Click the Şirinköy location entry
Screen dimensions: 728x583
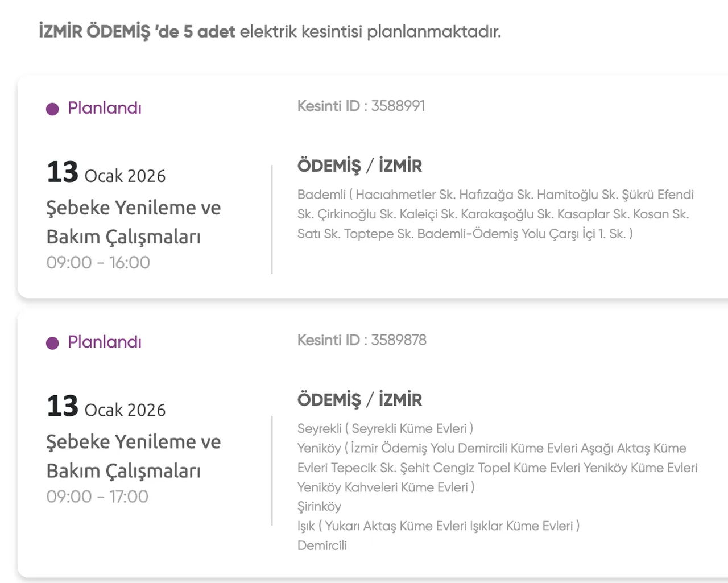click(319, 506)
